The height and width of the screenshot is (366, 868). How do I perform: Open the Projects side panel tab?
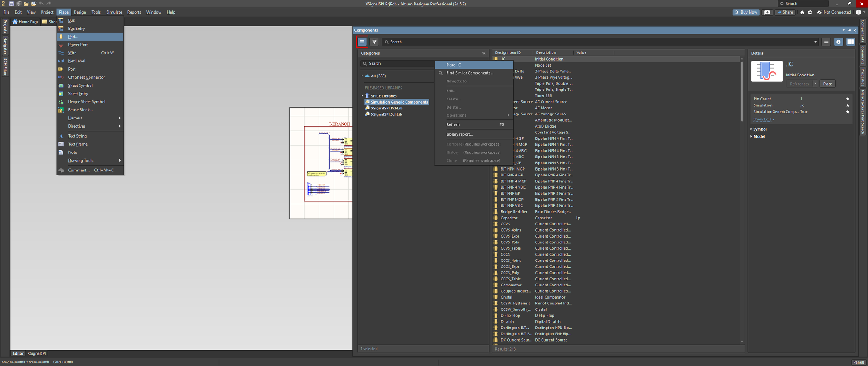(x=5, y=26)
